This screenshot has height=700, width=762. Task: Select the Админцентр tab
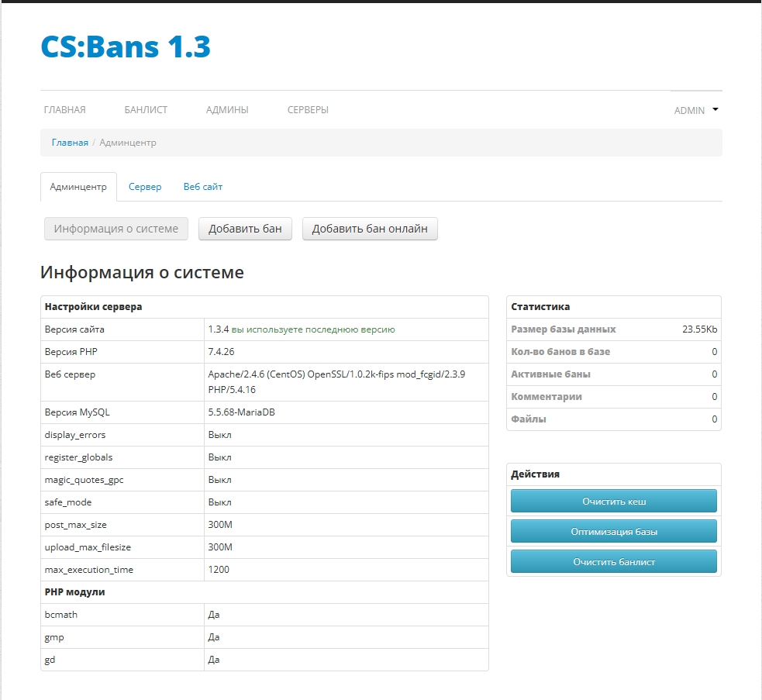(x=78, y=187)
